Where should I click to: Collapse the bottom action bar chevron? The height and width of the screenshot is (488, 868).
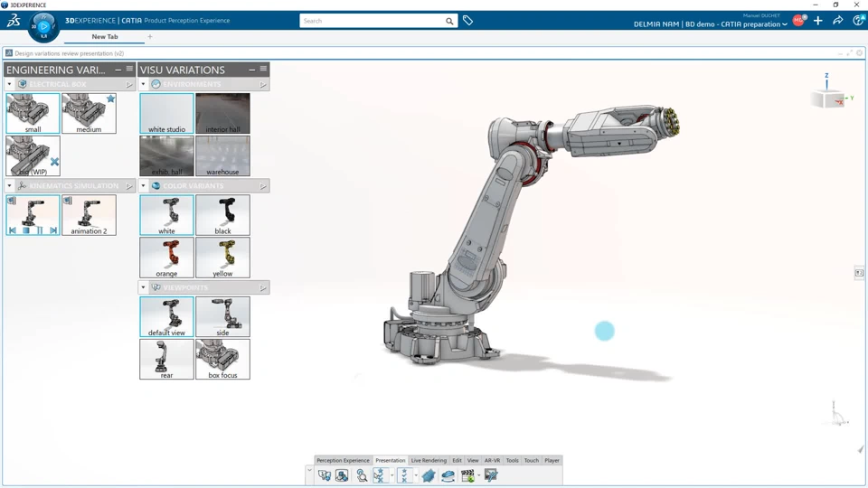coord(309,470)
